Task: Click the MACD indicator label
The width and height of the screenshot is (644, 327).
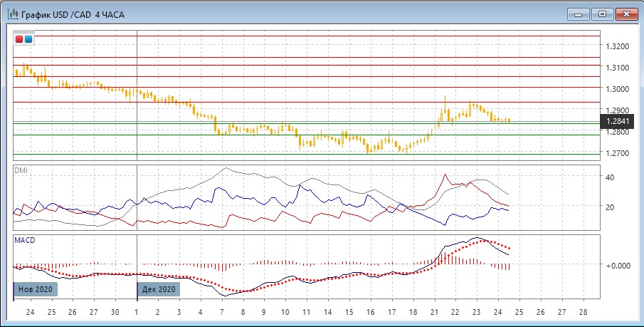Action: 24,241
